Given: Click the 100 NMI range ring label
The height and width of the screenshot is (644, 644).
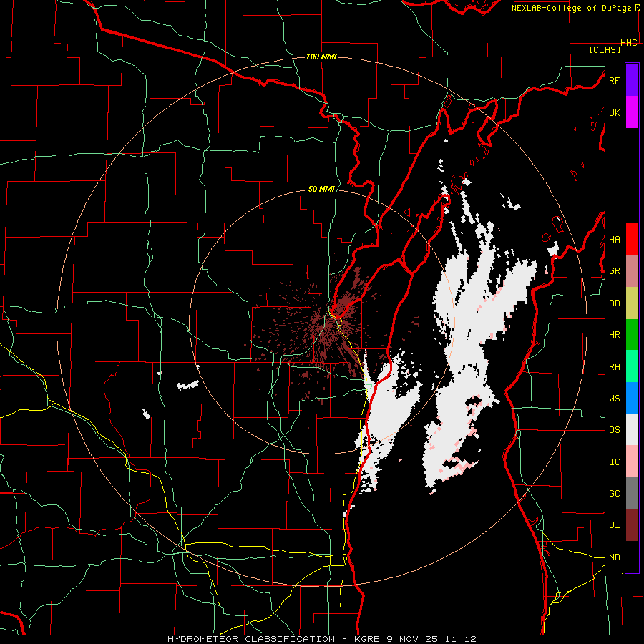Looking at the screenshot, I should point(321,57).
